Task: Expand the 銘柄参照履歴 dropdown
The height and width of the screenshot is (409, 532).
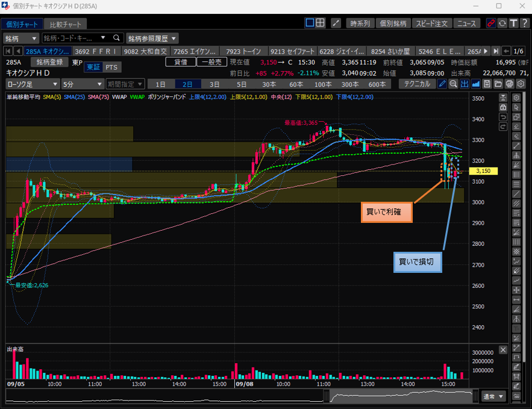Action: pos(152,38)
